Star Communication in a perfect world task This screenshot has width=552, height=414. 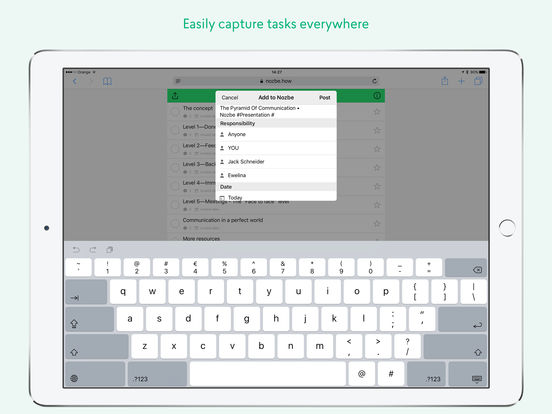click(377, 224)
